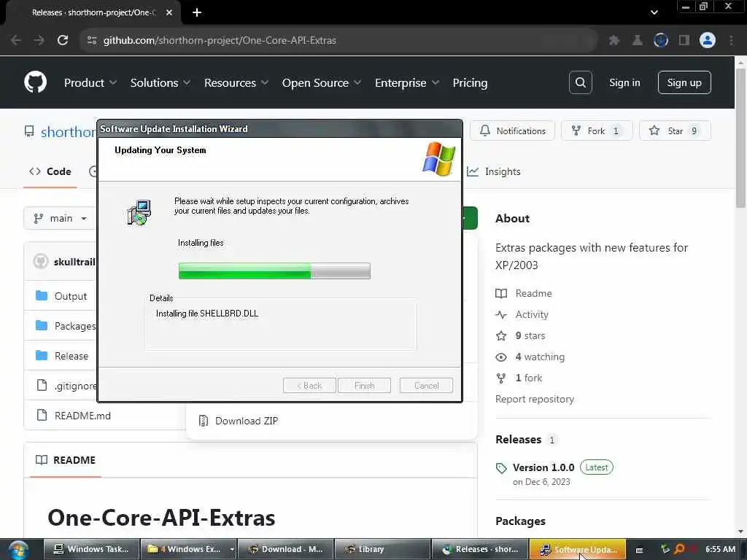Screen dimensions: 747x560
Task: Close the Releases browser tab
Action: (169, 13)
